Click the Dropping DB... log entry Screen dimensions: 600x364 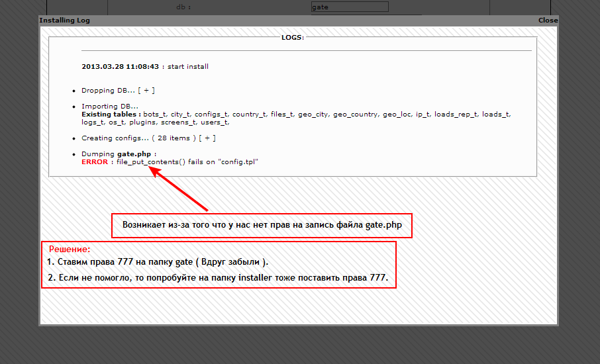(x=108, y=91)
